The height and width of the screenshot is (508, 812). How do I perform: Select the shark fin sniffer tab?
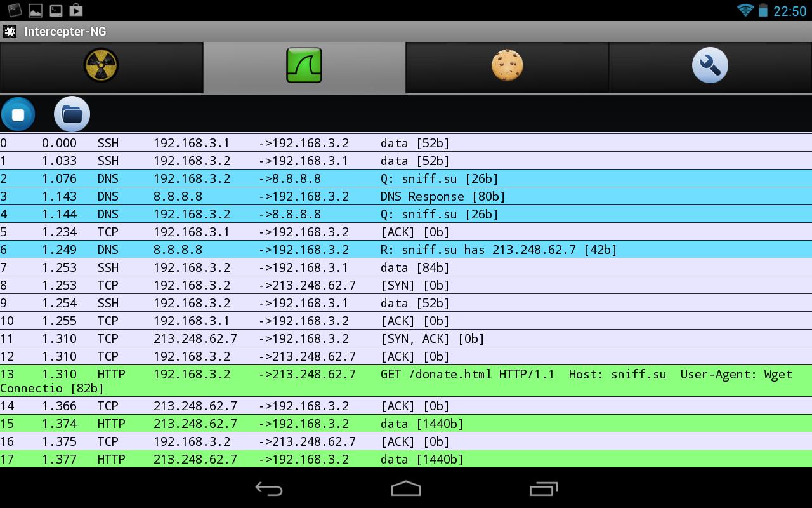pos(304,65)
